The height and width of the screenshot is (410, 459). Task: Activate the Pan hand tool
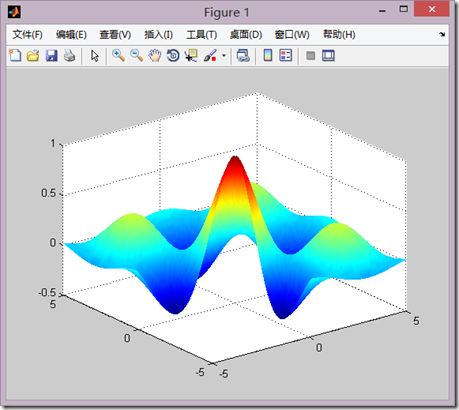(x=155, y=55)
